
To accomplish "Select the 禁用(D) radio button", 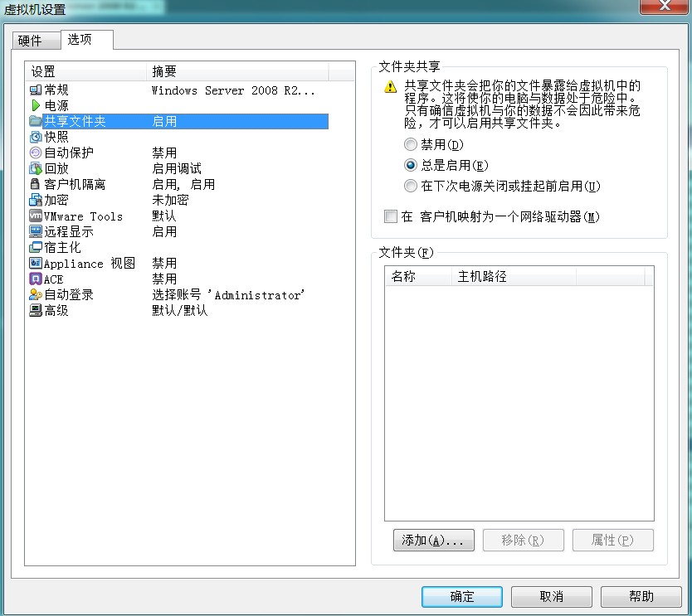I will 411,144.
